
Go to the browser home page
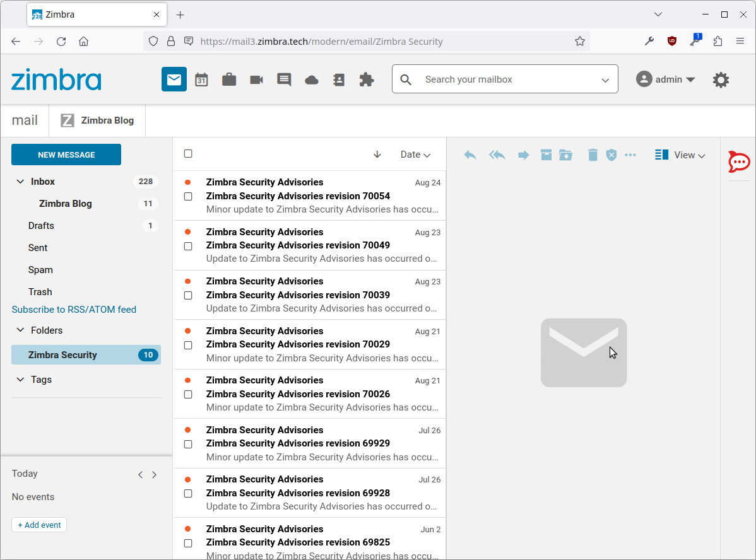tap(84, 42)
